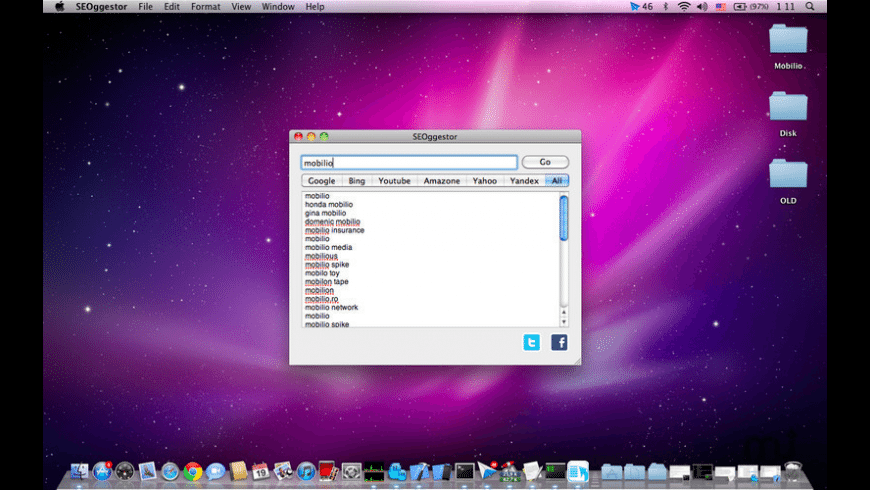
Task: Launch Xcode hammer icon in Dock
Action: click(x=419, y=472)
